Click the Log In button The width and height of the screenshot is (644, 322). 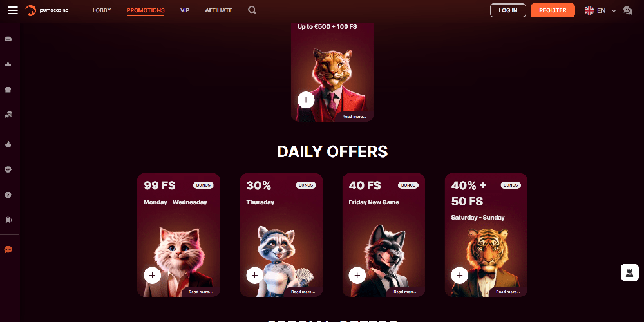pos(508,10)
